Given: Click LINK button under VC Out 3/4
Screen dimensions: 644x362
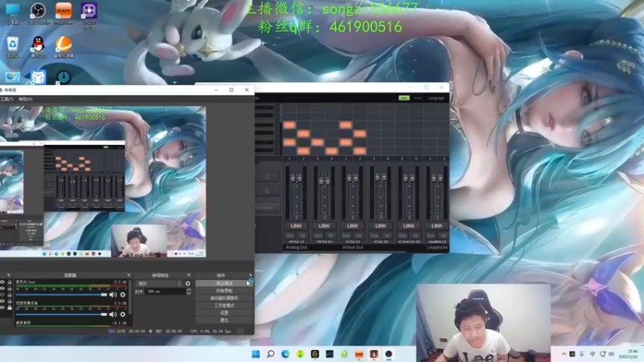Looking at the screenshot, I should [x=380, y=226].
